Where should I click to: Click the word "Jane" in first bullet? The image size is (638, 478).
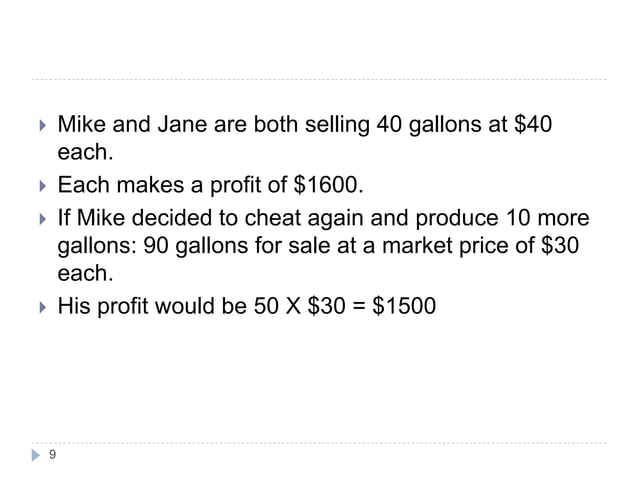click(182, 124)
